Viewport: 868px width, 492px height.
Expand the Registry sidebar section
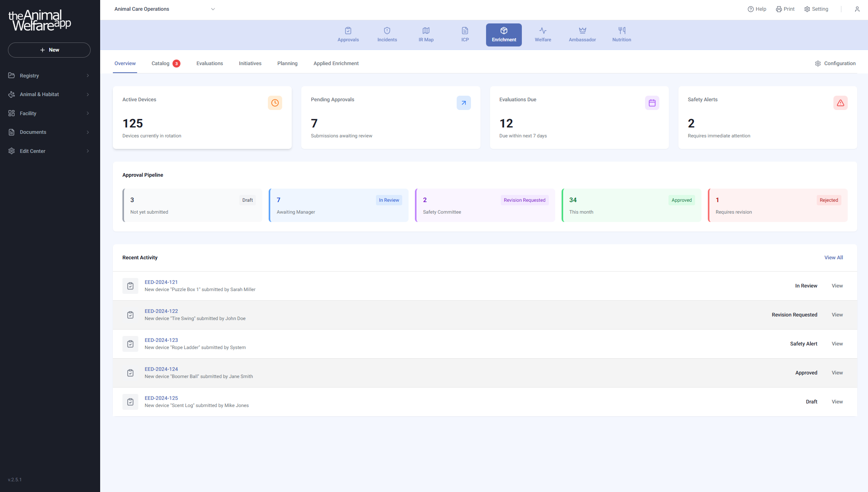coord(49,75)
